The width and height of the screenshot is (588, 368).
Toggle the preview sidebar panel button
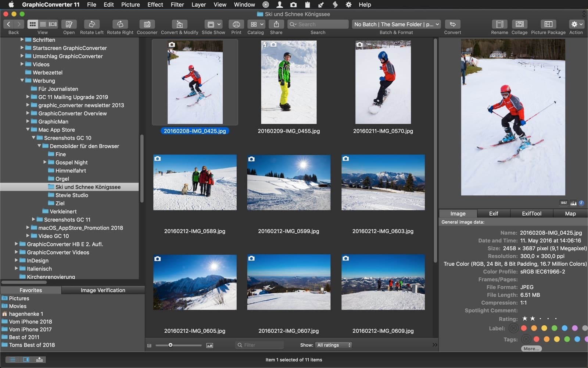(26, 360)
